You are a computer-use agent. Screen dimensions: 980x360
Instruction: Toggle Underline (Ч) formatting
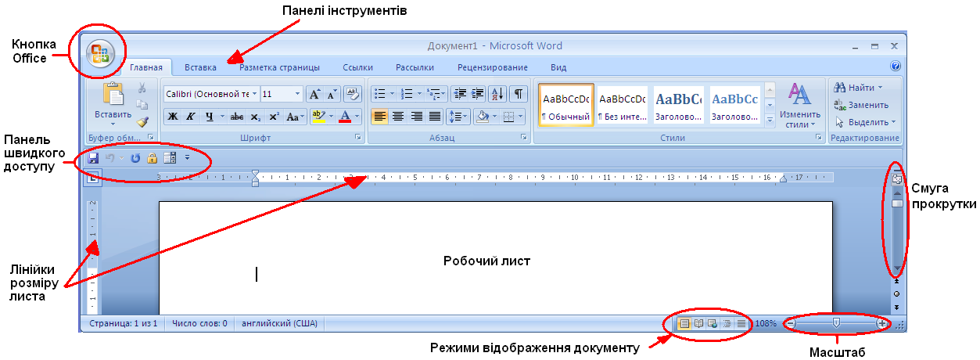(x=210, y=117)
